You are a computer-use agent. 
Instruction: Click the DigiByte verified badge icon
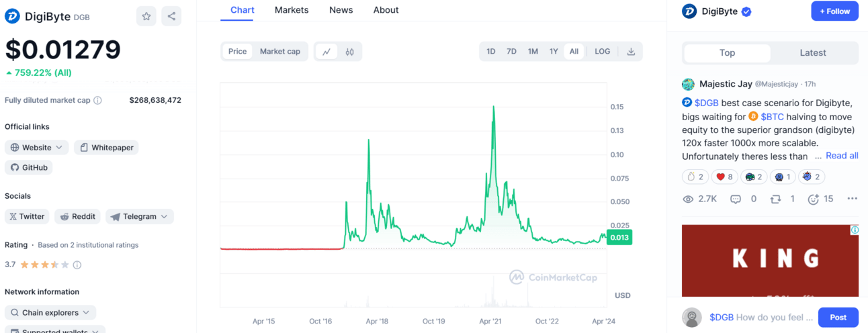pos(746,11)
